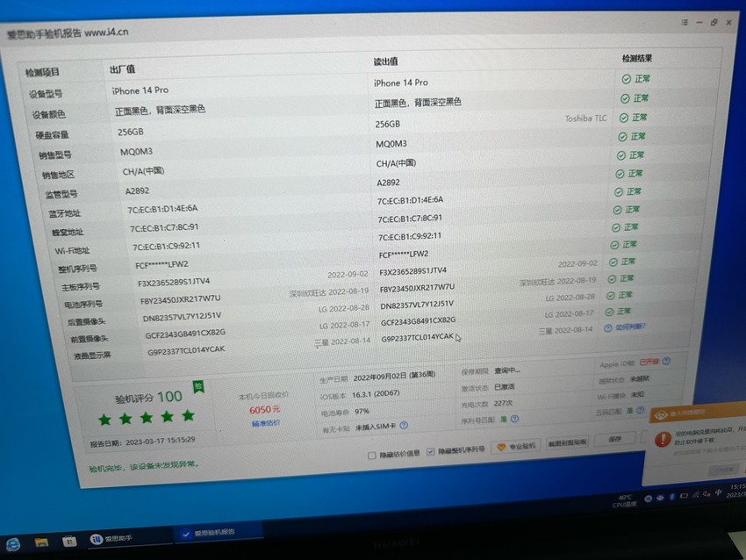
Task: Uncheck the 隐藏整机序列号 checkbox
Action: 430,451
